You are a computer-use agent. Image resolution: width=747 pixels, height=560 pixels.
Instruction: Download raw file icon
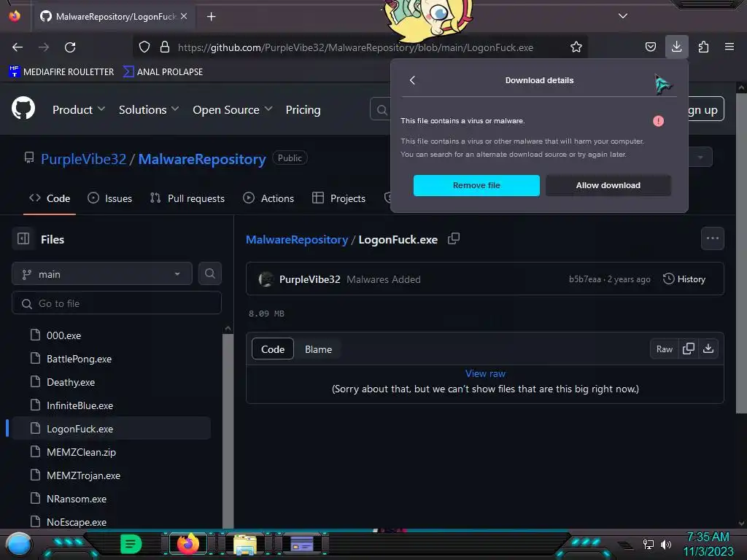coord(708,349)
